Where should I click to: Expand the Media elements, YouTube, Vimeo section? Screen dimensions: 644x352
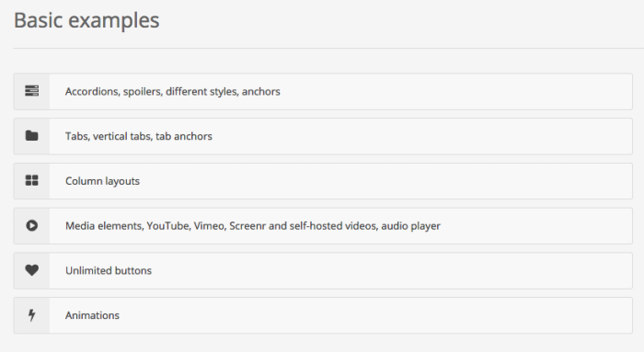click(x=323, y=226)
